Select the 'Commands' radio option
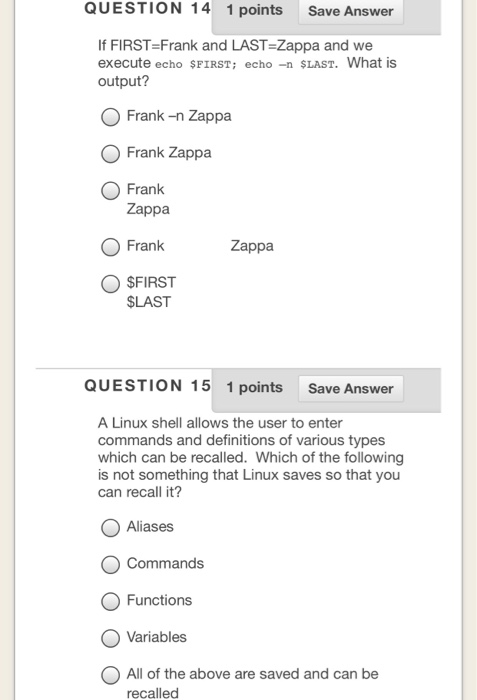Screen dimensions: 477x700 (110, 564)
